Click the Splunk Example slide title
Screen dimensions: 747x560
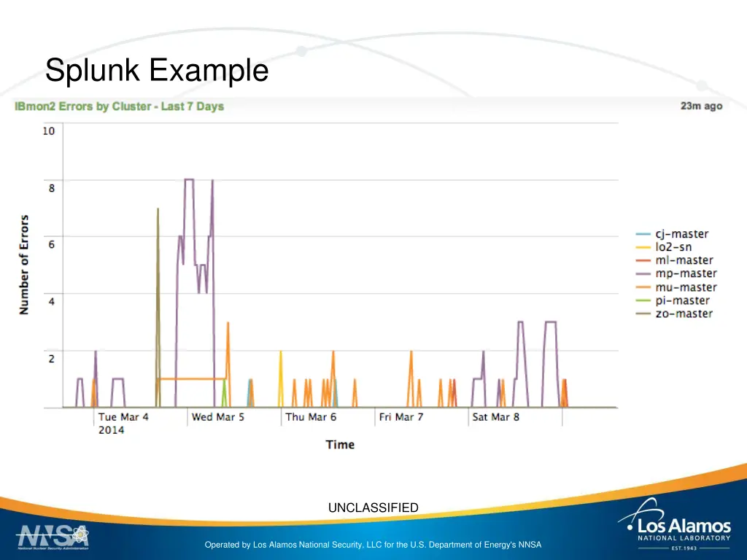tap(157, 71)
